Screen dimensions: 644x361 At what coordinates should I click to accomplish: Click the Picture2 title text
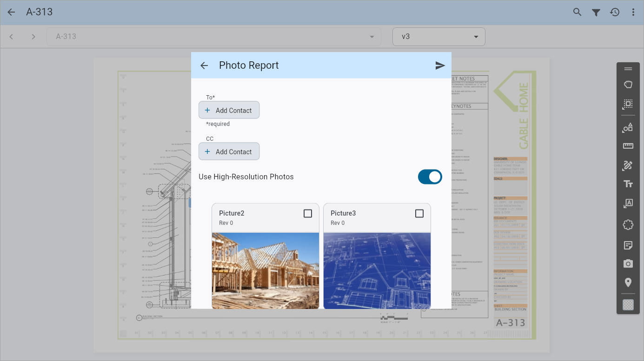tap(232, 213)
